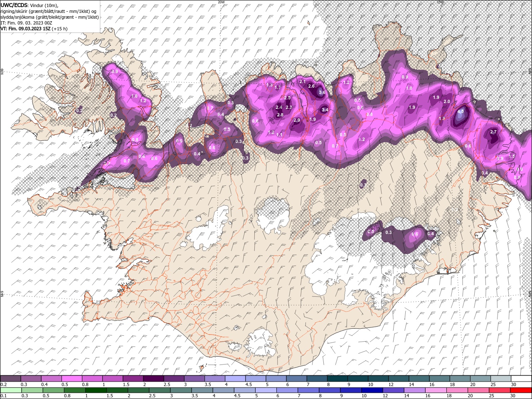Click the UWC/ECDS title text
The height and width of the screenshot is (399, 532).
14,5
